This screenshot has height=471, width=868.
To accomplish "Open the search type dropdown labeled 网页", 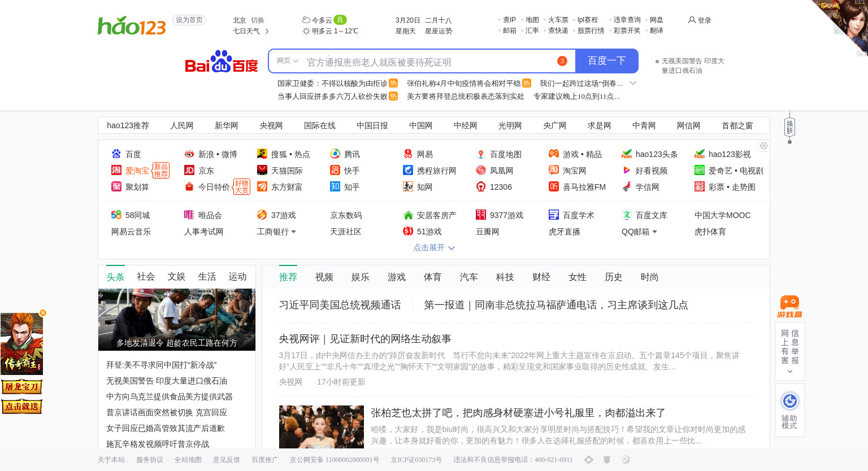I will (288, 61).
